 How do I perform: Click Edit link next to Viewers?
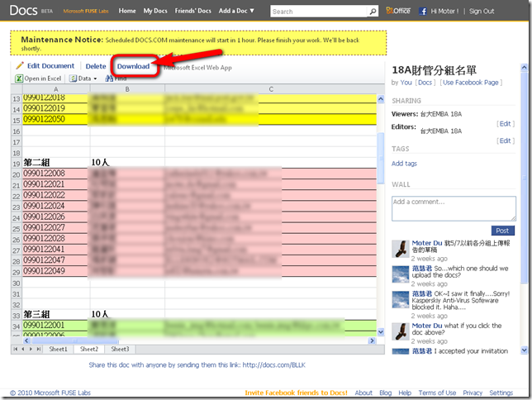(x=506, y=124)
